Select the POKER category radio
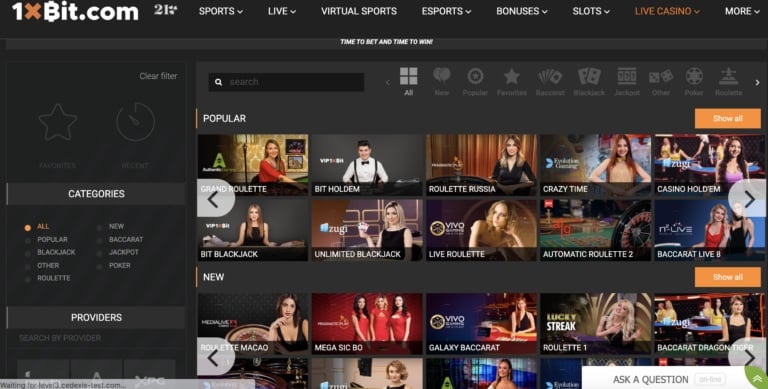Viewport: 768px width, 389px height. 99,266
